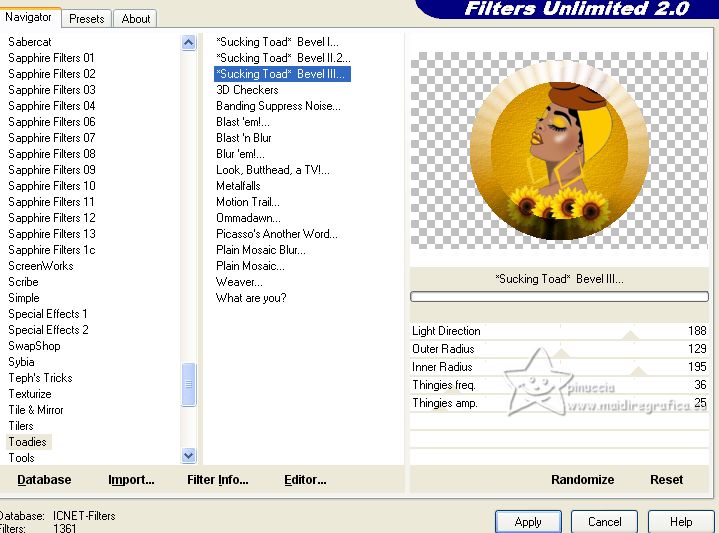
Task: Choose the Blast 'n Blur filter
Action: pyautogui.click(x=244, y=139)
